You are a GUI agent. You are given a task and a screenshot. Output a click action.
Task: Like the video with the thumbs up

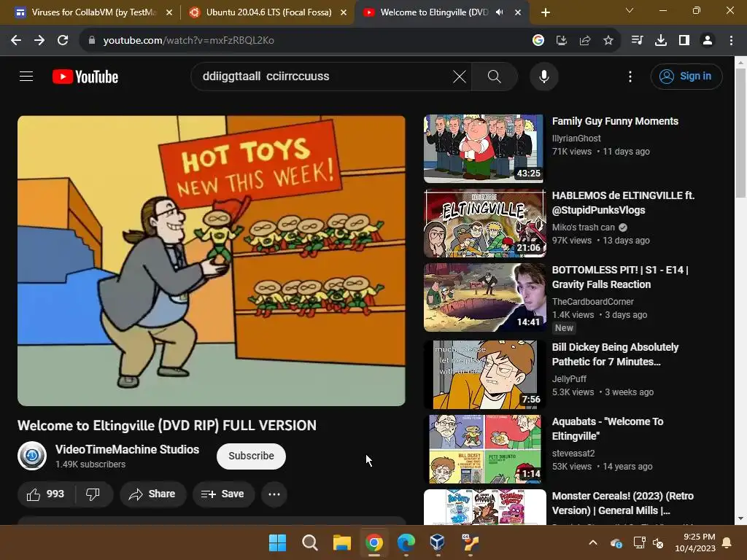[x=46, y=494]
